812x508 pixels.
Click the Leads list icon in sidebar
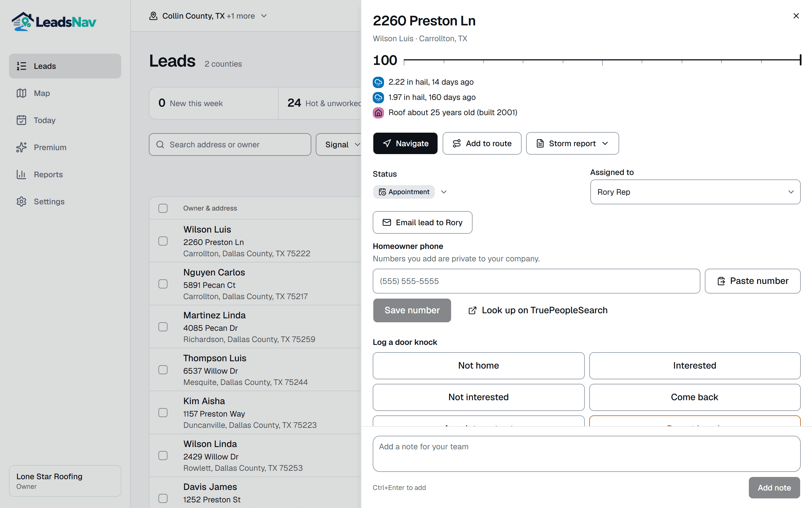tap(21, 66)
